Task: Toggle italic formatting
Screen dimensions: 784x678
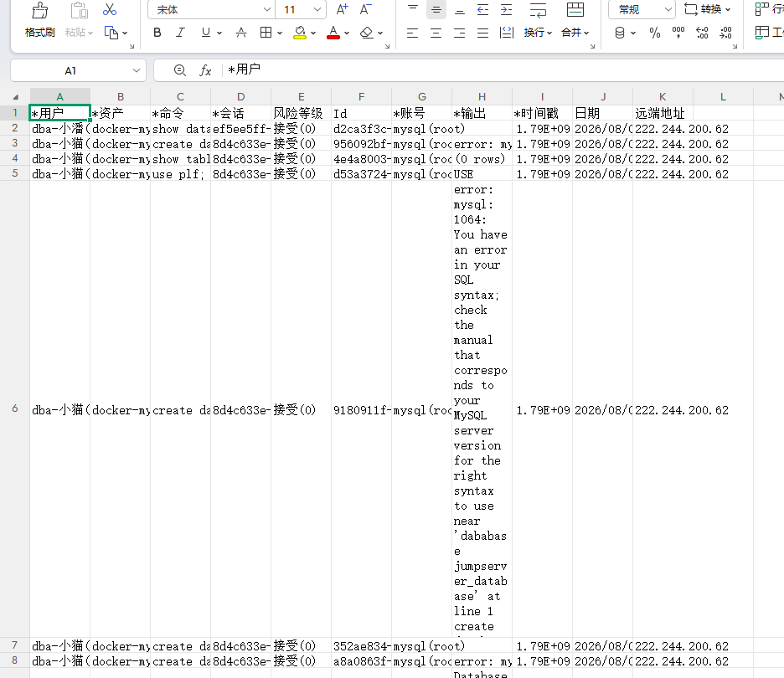Action: 180,33
